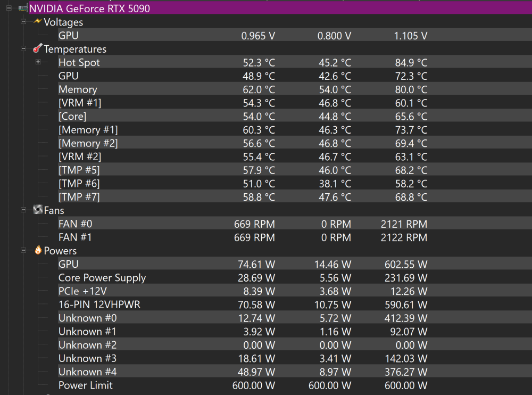This screenshot has height=395, width=532.
Task: Click the PCIe +12V maximum 12.26 W
Action: (409, 291)
